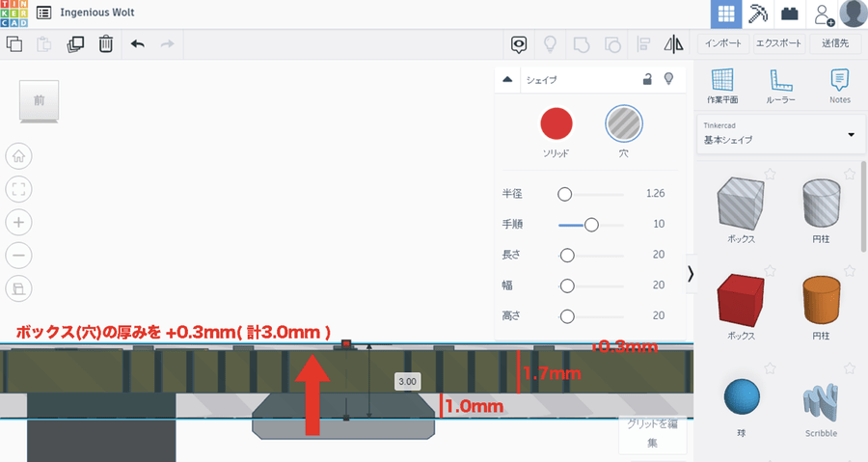The image size is (868, 462).
Task: Favorite the 球 star
Action: tap(770, 367)
